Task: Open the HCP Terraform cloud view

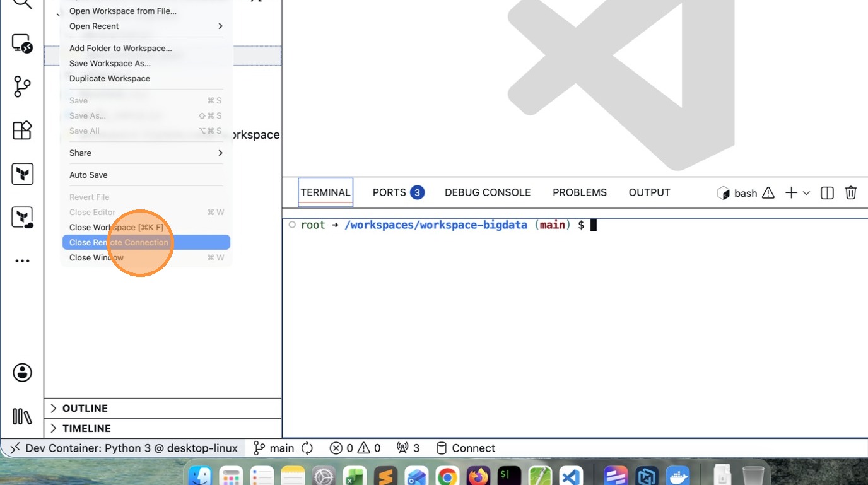Action: pos(22,218)
